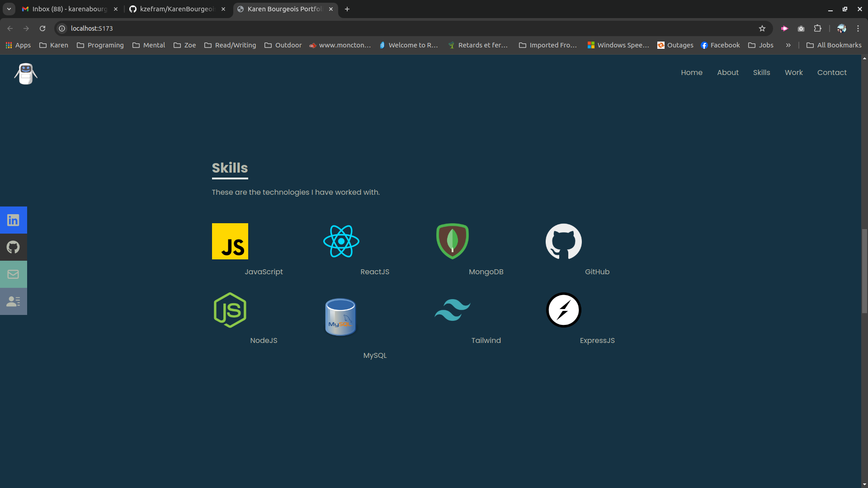Expand the Jobs bookmark folder
868x488 pixels.
[761, 45]
